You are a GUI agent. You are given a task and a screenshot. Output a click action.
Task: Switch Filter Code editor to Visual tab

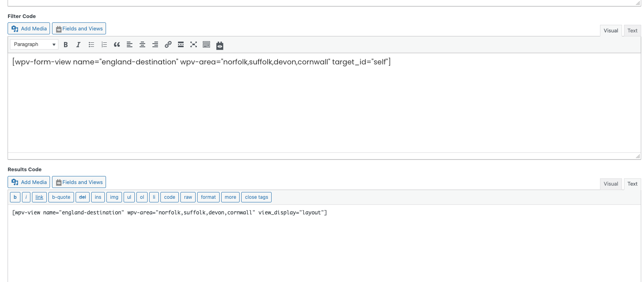611,30
